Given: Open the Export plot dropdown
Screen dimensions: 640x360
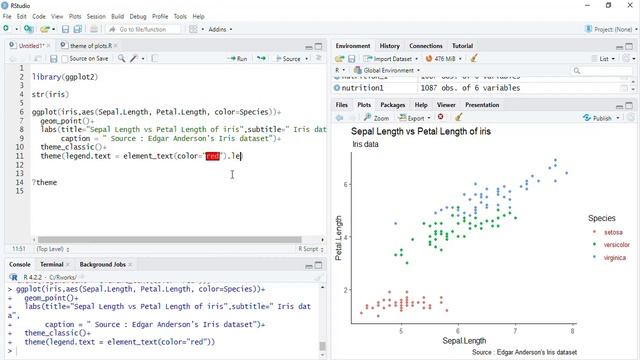Looking at the screenshot, I should [415, 118].
